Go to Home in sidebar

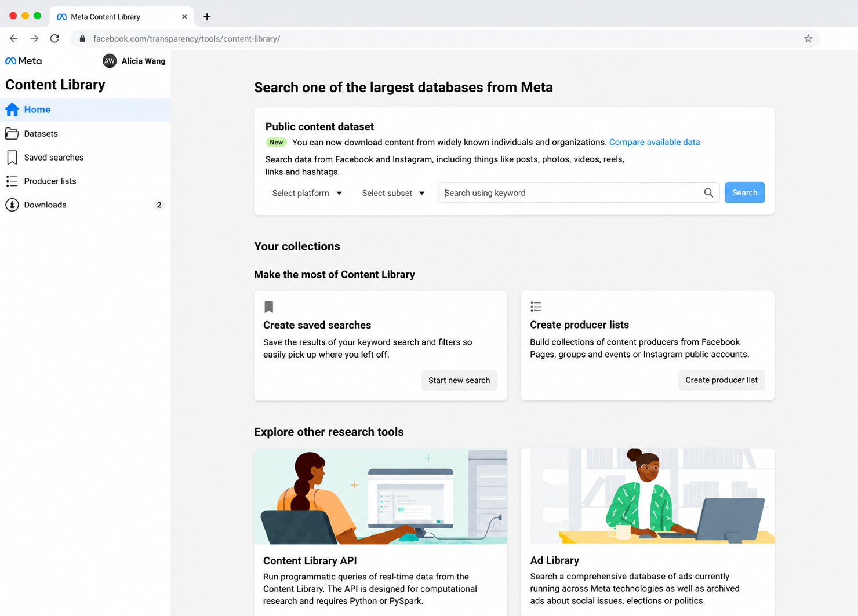(x=85, y=110)
